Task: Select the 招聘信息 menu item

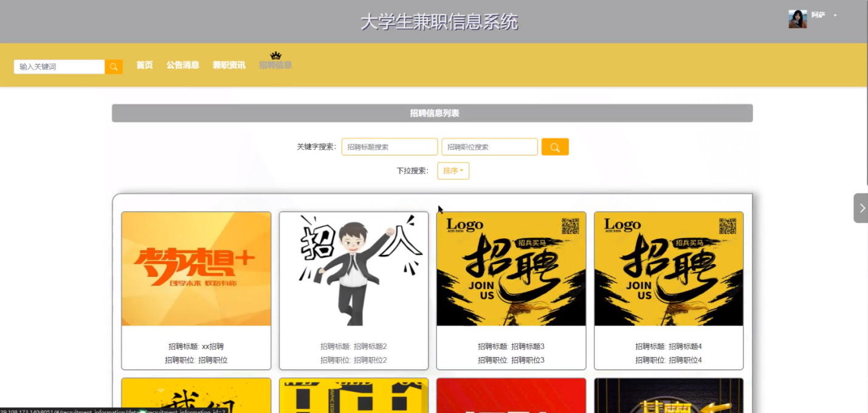Action: (275, 65)
